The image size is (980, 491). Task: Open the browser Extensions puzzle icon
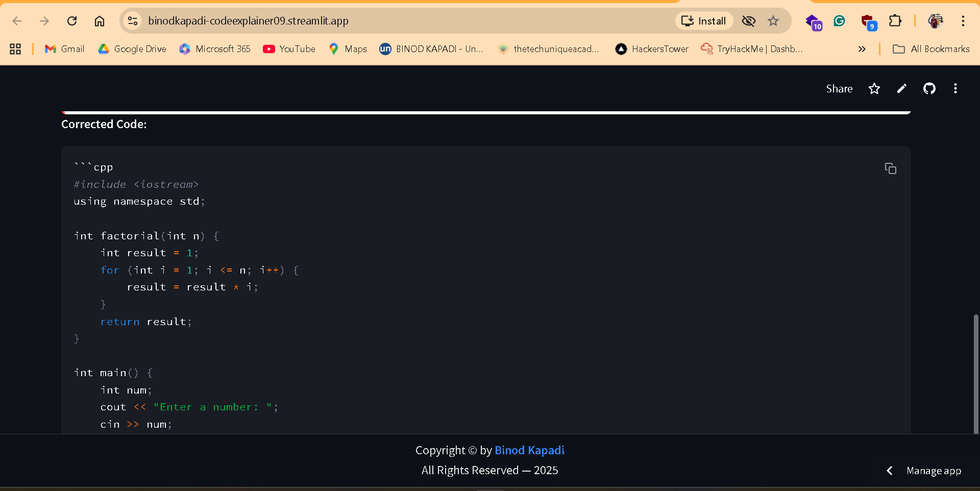coord(896,21)
